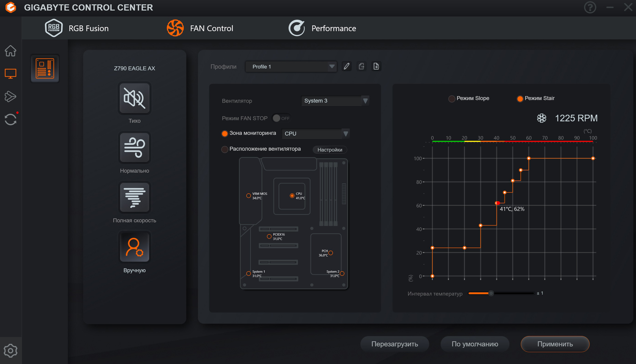Click the import profile icon
636x364 pixels.
pyautogui.click(x=376, y=66)
